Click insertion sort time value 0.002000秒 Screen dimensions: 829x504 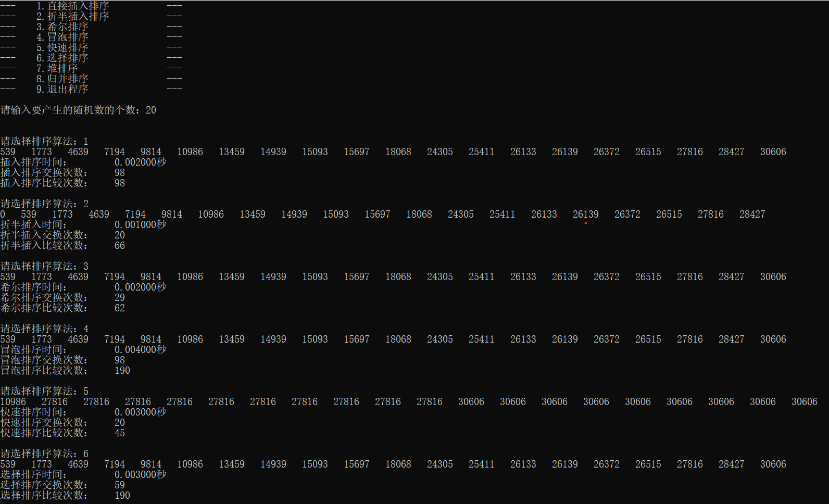pyautogui.click(x=141, y=162)
